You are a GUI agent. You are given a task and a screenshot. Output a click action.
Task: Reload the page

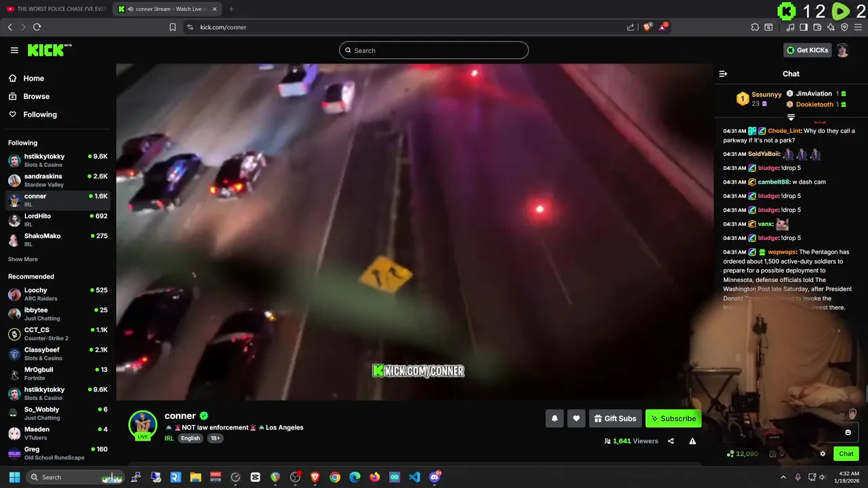point(37,27)
